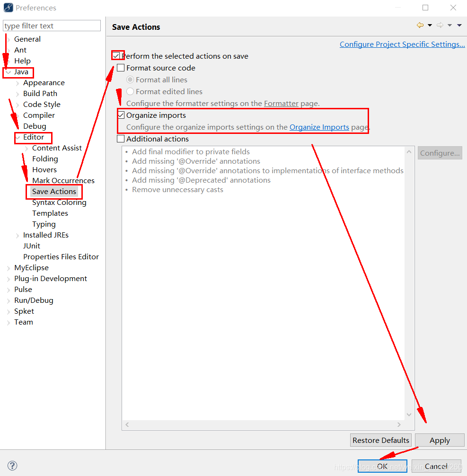Select JUnit preferences item
Image resolution: width=467 pixels, height=476 pixels.
tap(32, 246)
